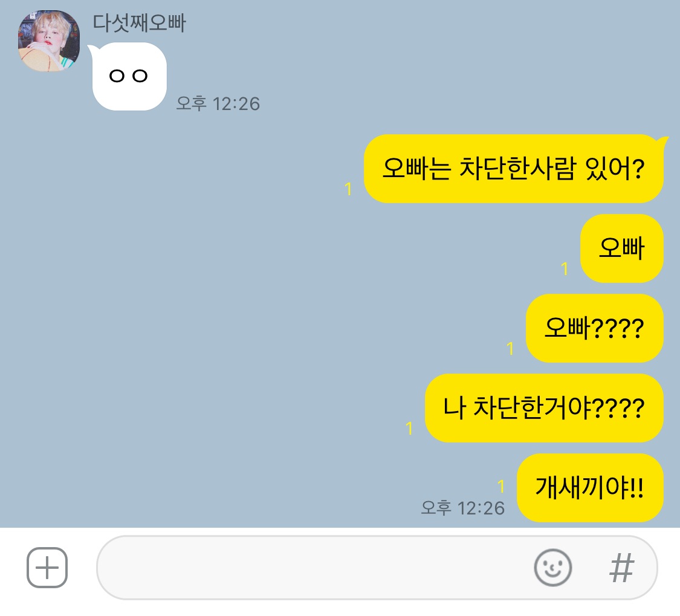This screenshot has height=616, width=680.
Task: Tap unread count beside '오빠는 차단한사람 있어?'
Action: [348, 189]
